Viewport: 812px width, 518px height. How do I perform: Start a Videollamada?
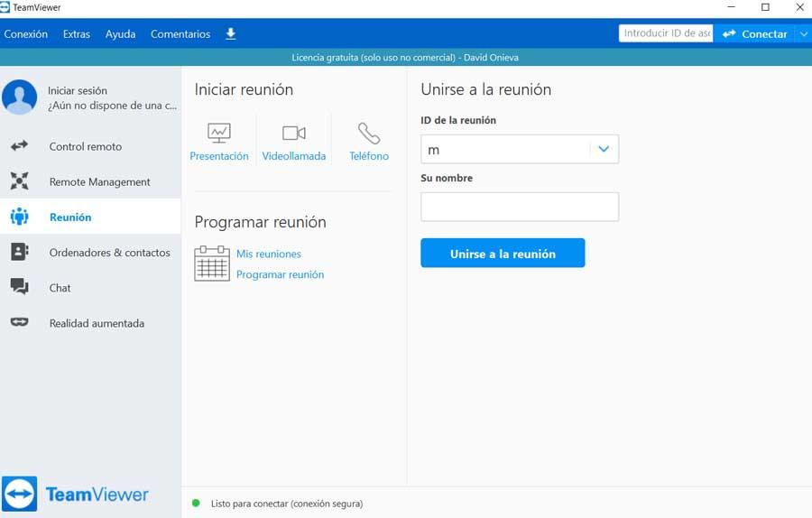tap(293, 142)
